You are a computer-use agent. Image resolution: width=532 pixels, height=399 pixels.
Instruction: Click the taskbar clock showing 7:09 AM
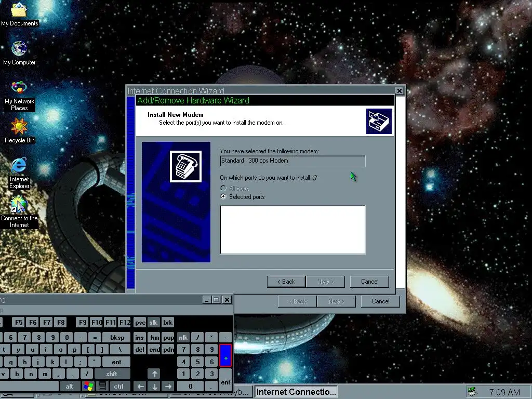[504, 392]
